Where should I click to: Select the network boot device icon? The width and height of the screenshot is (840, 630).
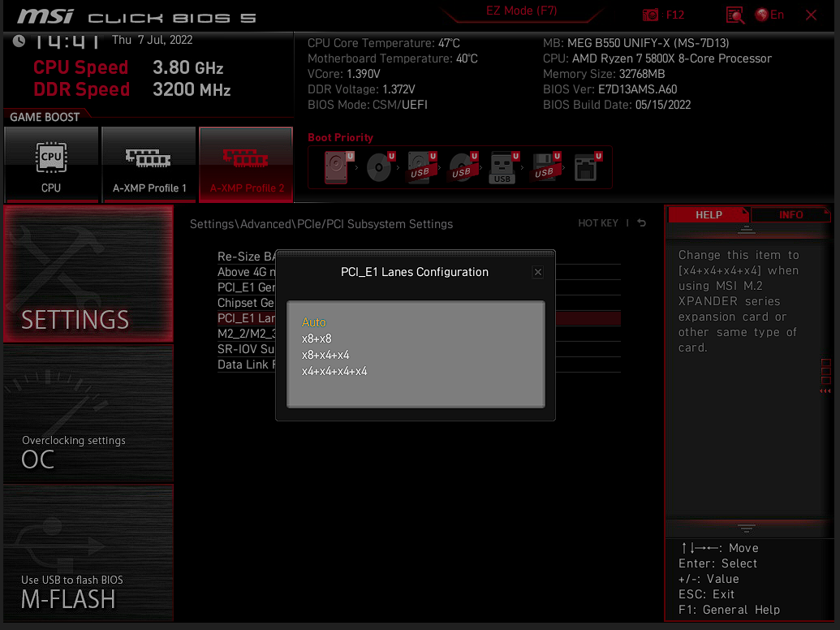coord(587,167)
